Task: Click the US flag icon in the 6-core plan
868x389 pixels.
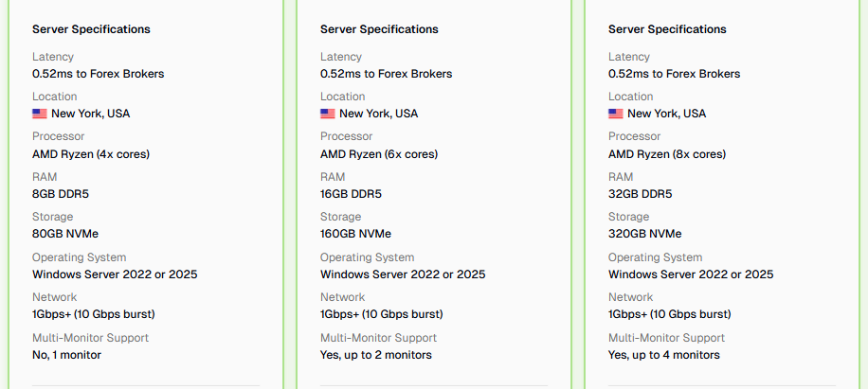Action: coord(328,114)
